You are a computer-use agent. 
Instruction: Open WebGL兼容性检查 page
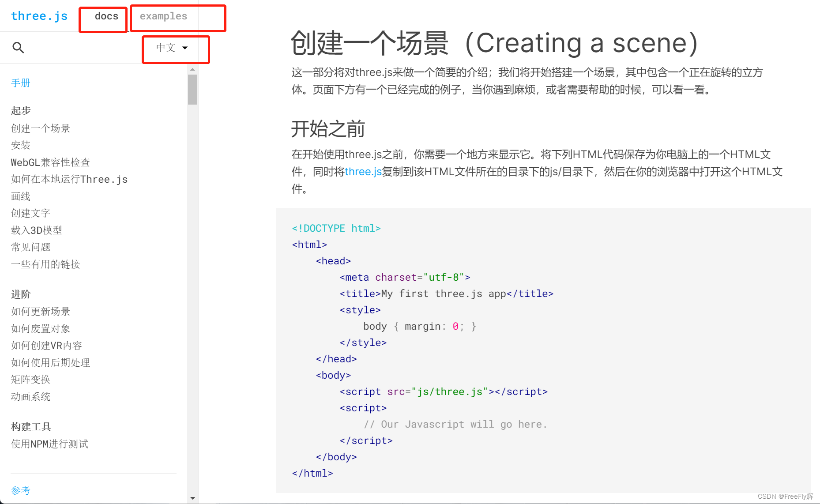[x=50, y=162]
